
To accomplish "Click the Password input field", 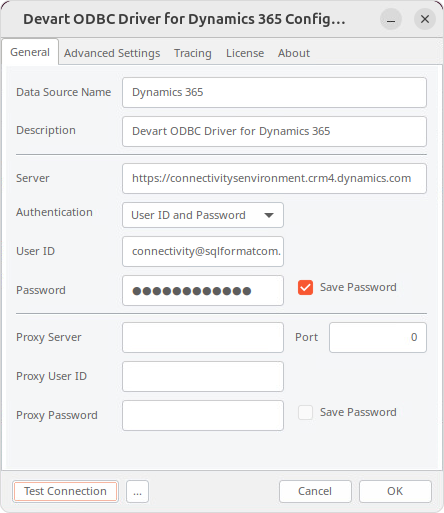I will coord(203,290).
